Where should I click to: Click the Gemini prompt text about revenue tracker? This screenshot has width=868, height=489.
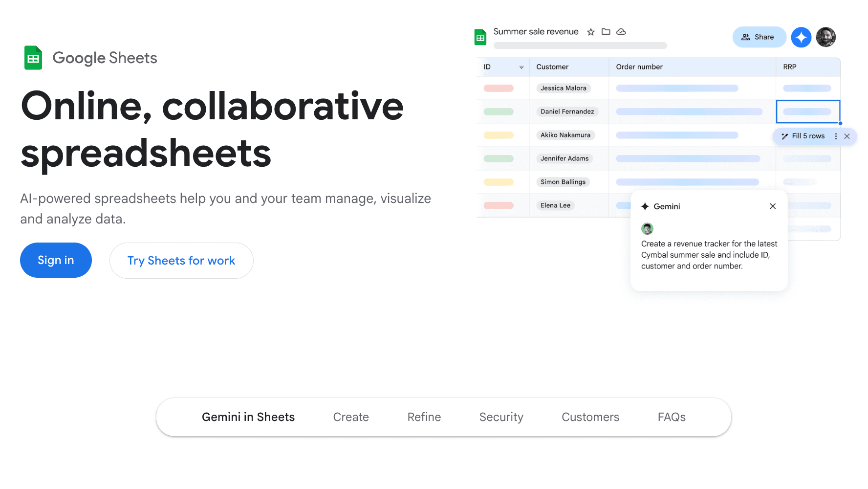709,255
